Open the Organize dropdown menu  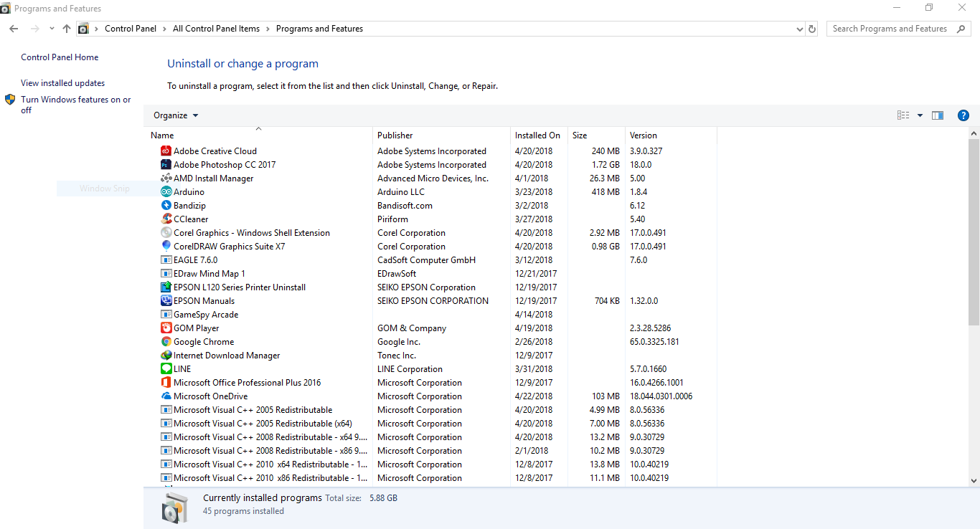tap(176, 115)
